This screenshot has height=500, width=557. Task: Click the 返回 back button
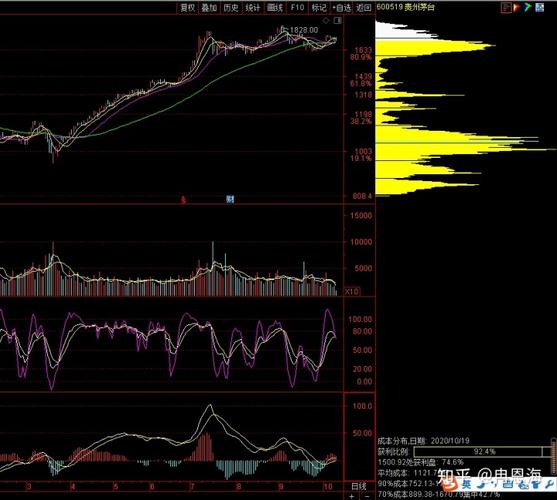pyautogui.click(x=363, y=7)
